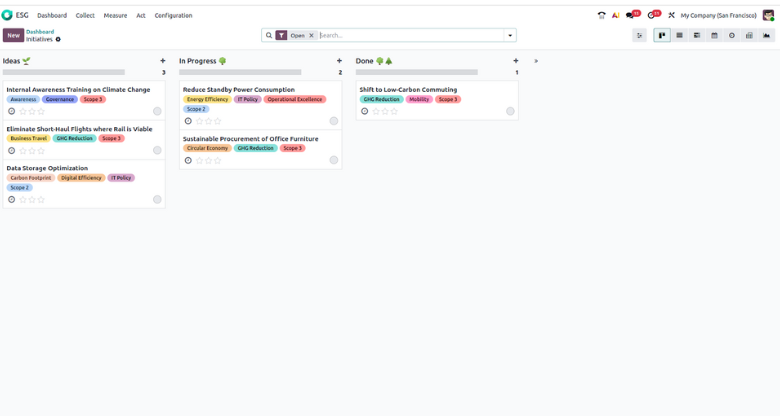Screen dimensions: 780x420
Task: Open the pivot table view
Action: [x=749, y=35]
